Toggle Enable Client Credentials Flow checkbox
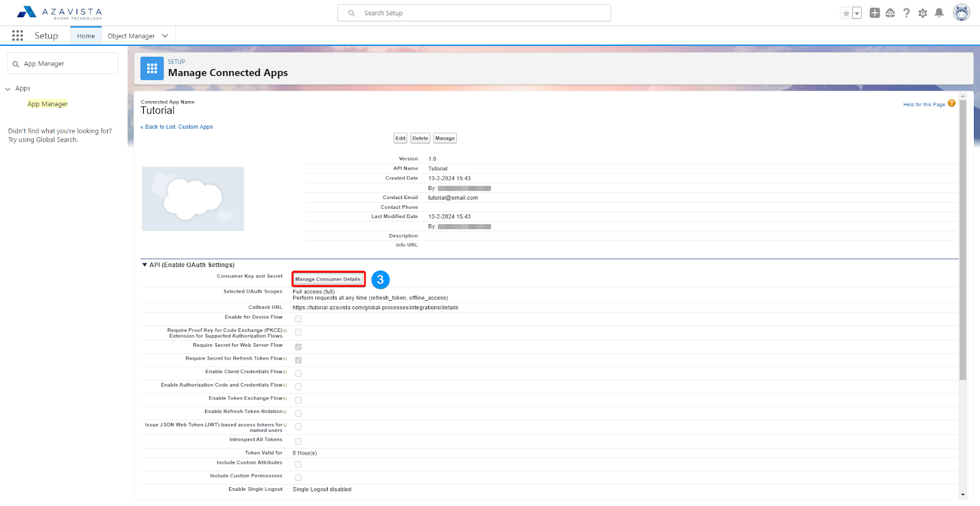Screen dimensions: 980x506 click(298, 373)
